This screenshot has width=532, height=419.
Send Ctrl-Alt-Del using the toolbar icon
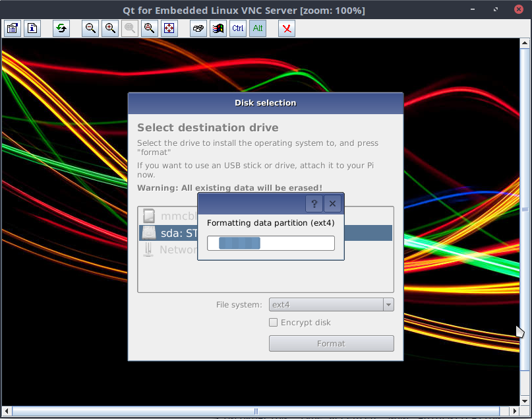point(198,28)
